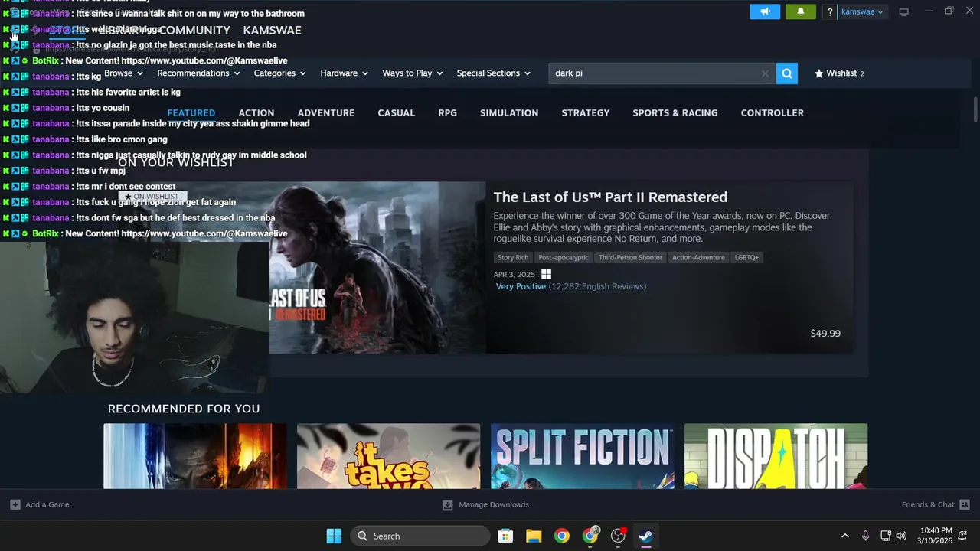980x551 pixels.
Task: Switch to the Action tab
Action: coord(256,112)
